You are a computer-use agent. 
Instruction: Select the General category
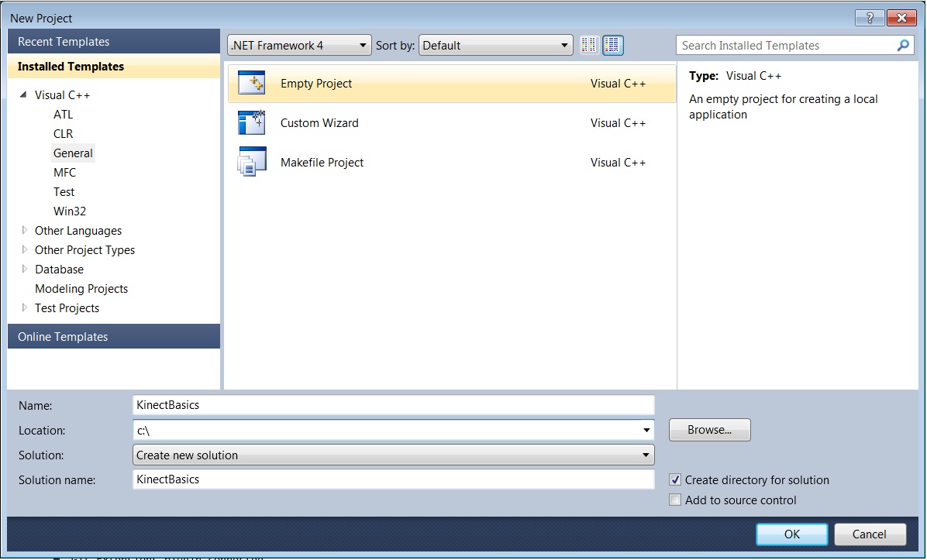point(73,153)
